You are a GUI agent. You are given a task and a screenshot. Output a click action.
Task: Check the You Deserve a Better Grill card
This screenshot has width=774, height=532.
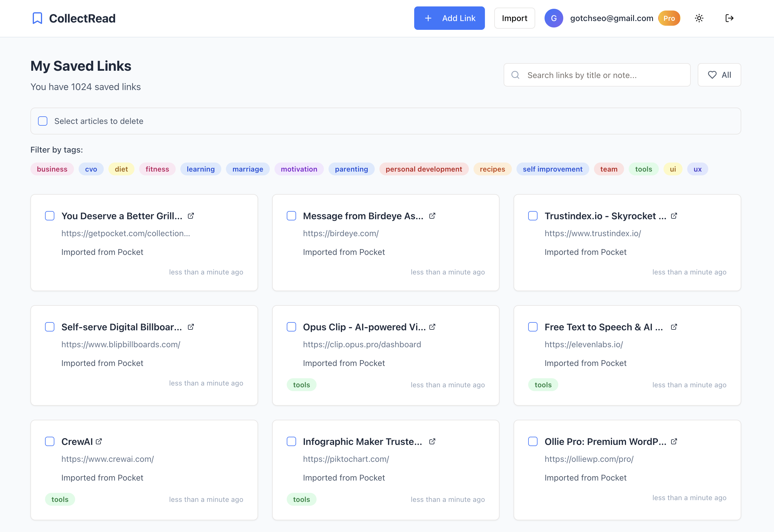pos(50,216)
